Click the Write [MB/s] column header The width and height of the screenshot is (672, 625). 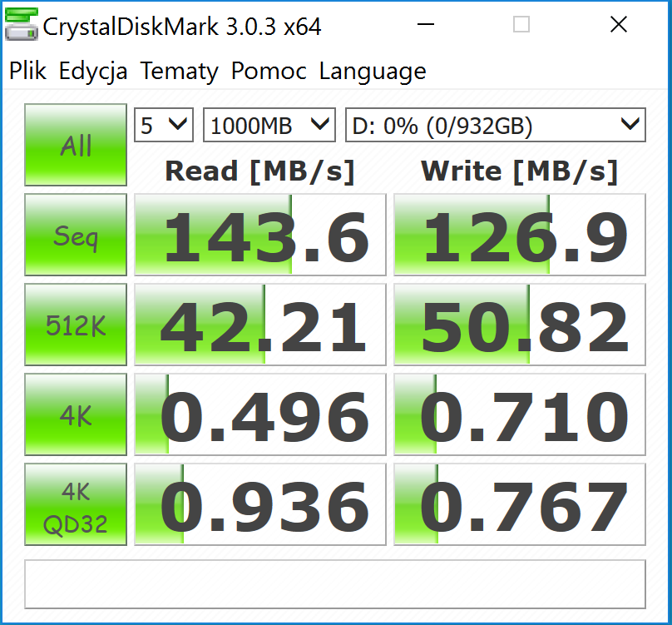[x=519, y=171]
